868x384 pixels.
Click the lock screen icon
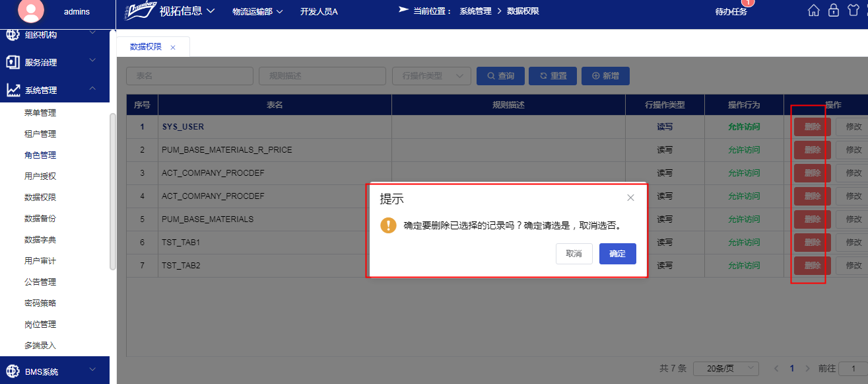(834, 11)
